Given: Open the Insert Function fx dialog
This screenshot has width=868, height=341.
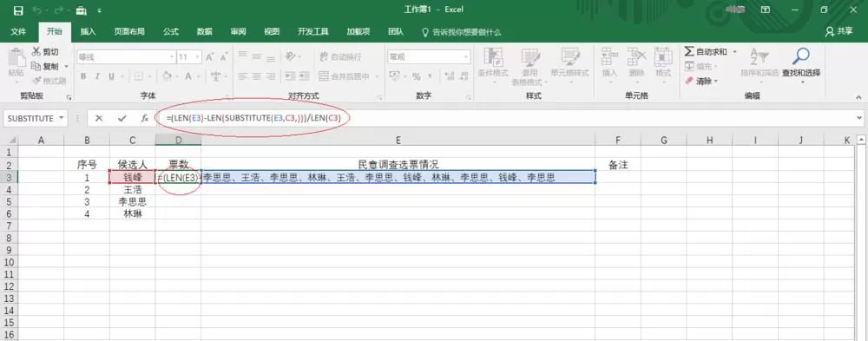Looking at the screenshot, I should (144, 118).
